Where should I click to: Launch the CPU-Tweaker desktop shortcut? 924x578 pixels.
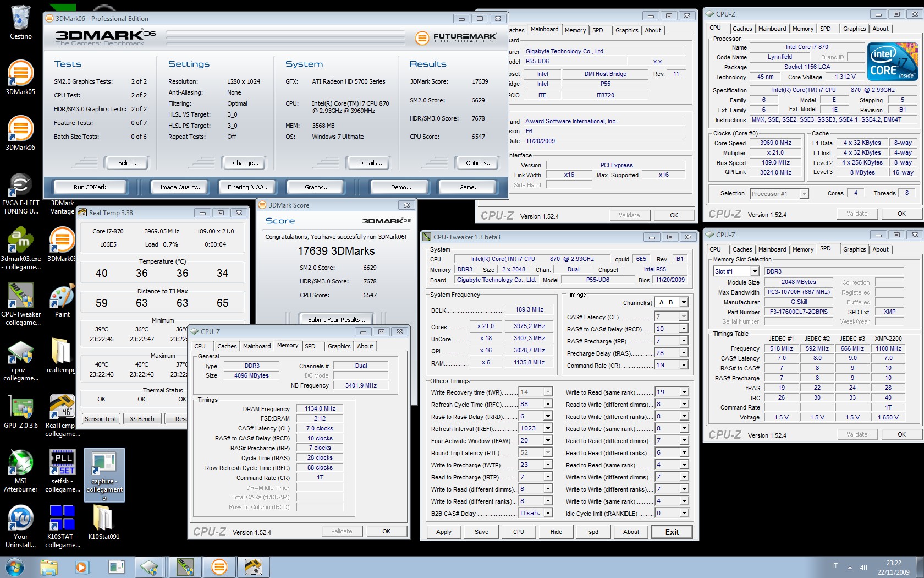20,304
